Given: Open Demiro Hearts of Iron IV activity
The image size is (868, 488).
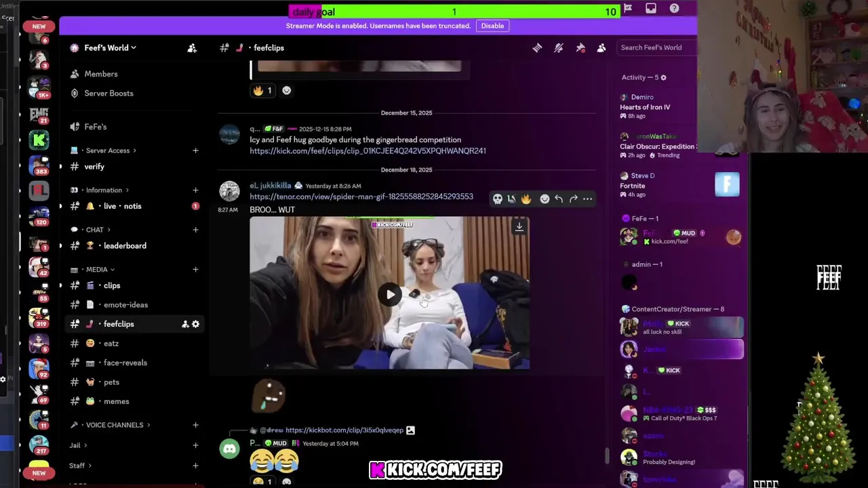Looking at the screenshot, I should point(658,106).
